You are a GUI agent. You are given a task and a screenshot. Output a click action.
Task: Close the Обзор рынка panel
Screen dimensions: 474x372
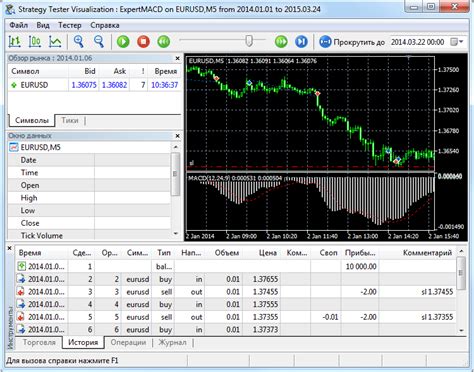pos(177,58)
